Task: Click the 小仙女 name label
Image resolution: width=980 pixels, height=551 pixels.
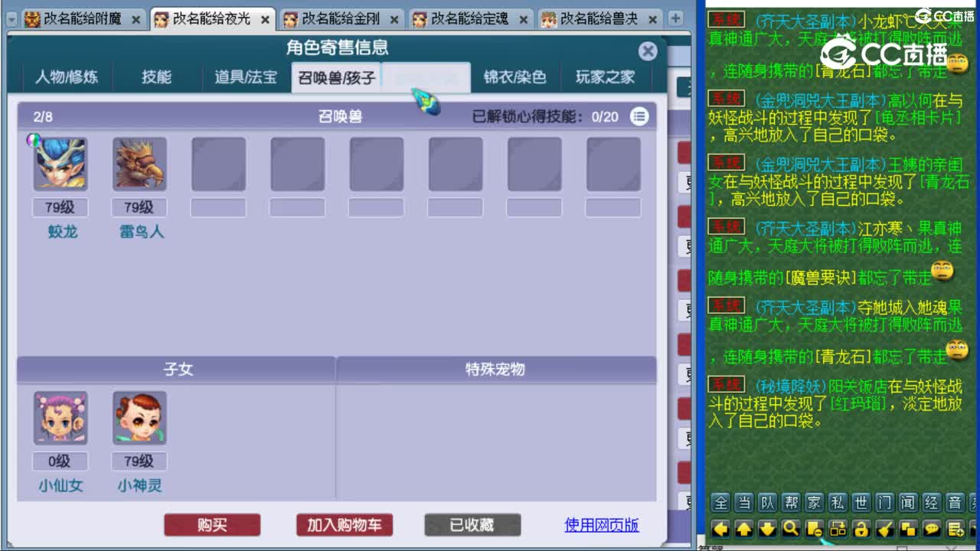Action: (60, 486)
